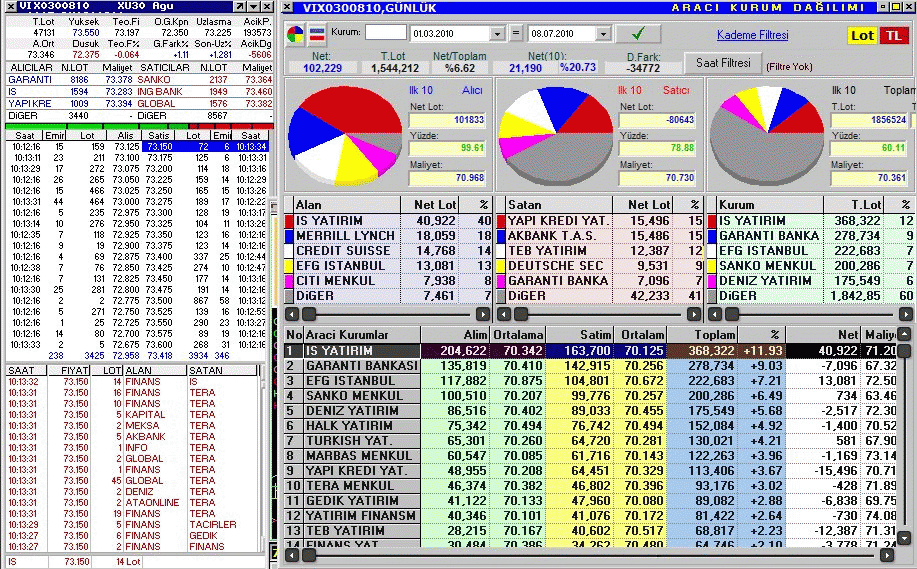Toggle the red TL display mode

click(891, 36)
